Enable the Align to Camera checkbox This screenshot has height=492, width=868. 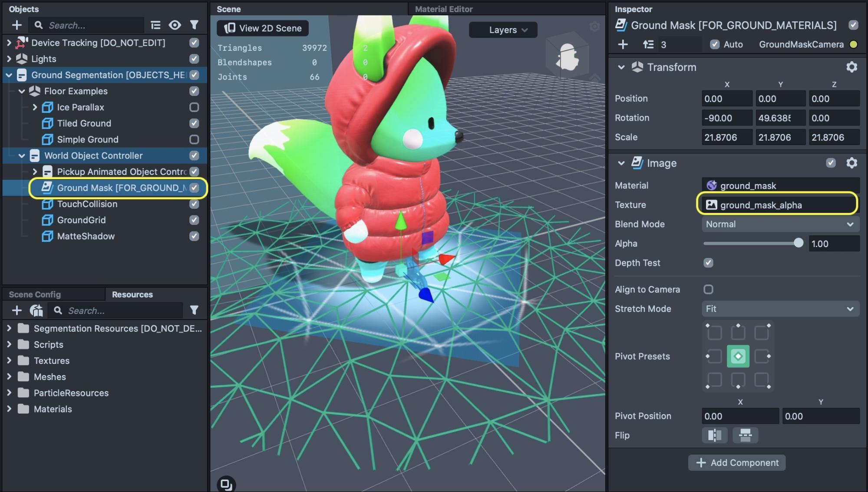pos(708,289)
